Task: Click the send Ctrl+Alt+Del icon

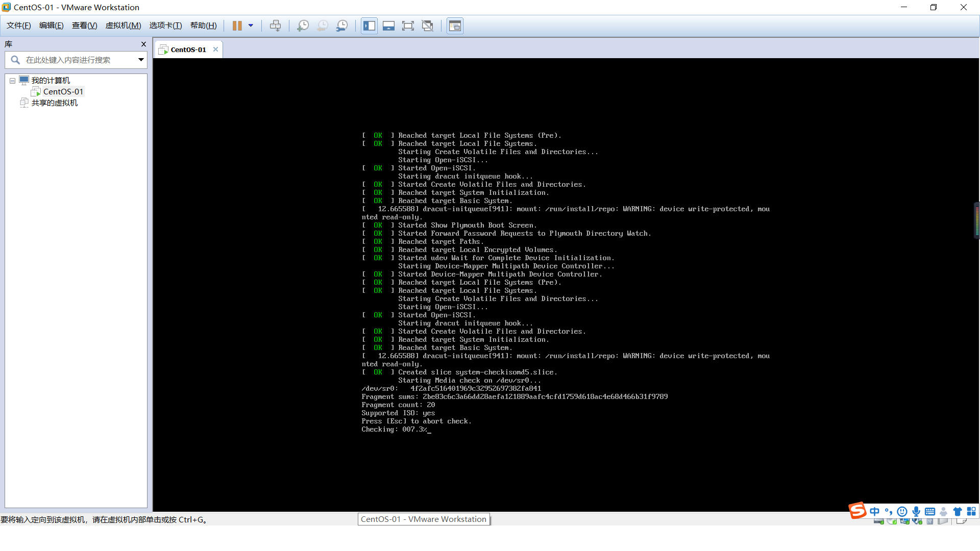Action: click(275, 26)
